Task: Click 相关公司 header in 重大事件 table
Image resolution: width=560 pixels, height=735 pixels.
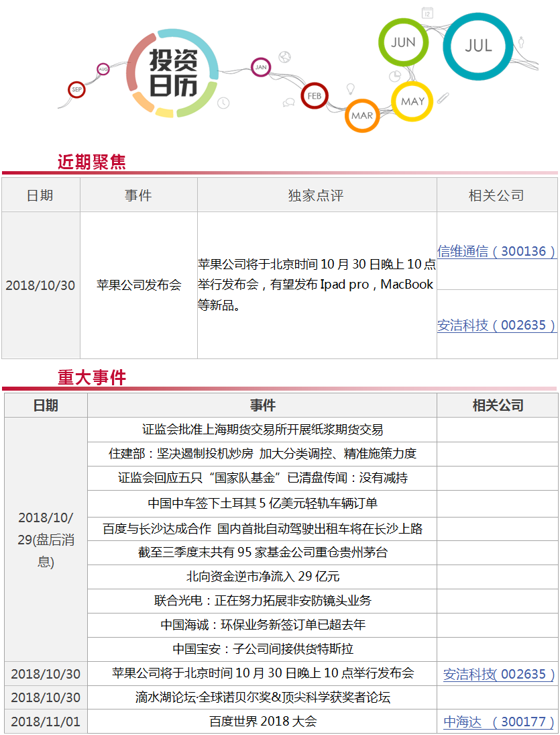Action: (x=497, y=405)
